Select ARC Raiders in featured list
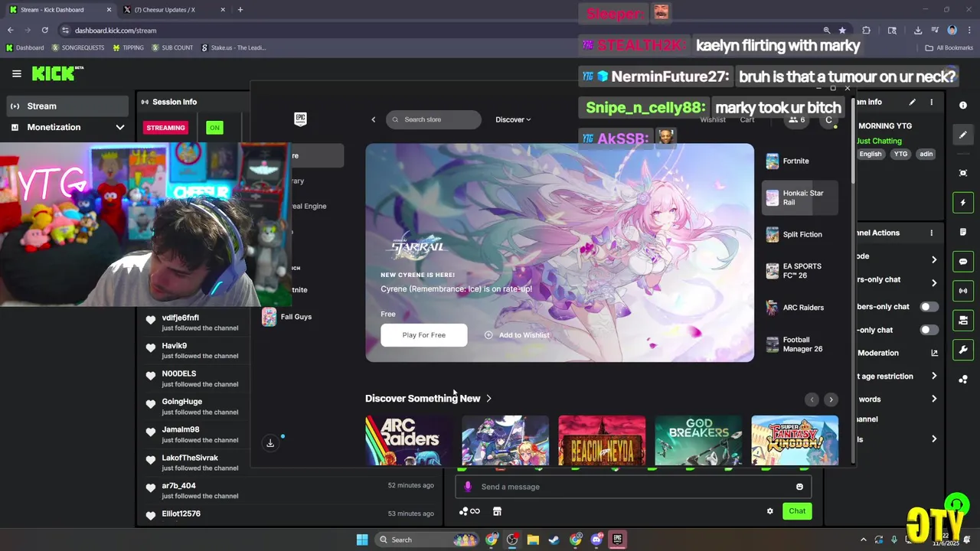The image size is (980, 551). 800,308
